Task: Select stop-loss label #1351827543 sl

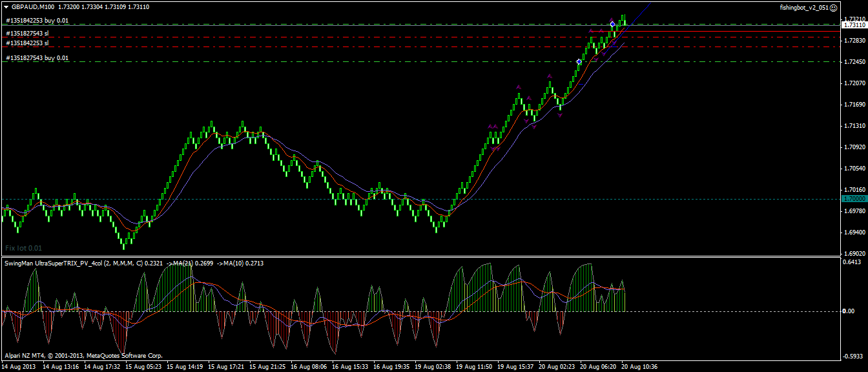Action: (x=27, y=33)
